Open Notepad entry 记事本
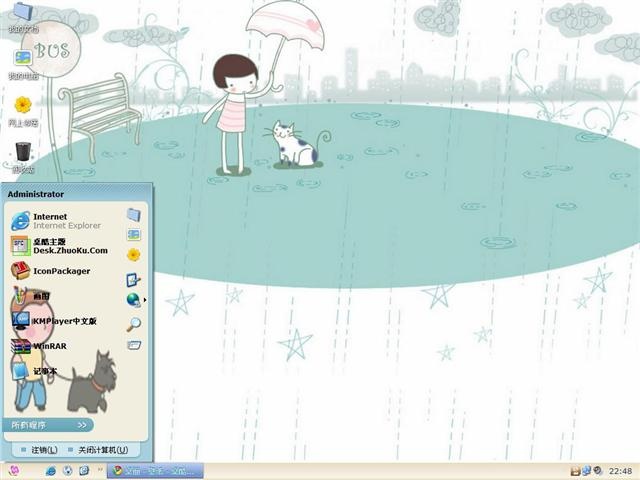This screenshot has height=480, width=640. point(34,371)
